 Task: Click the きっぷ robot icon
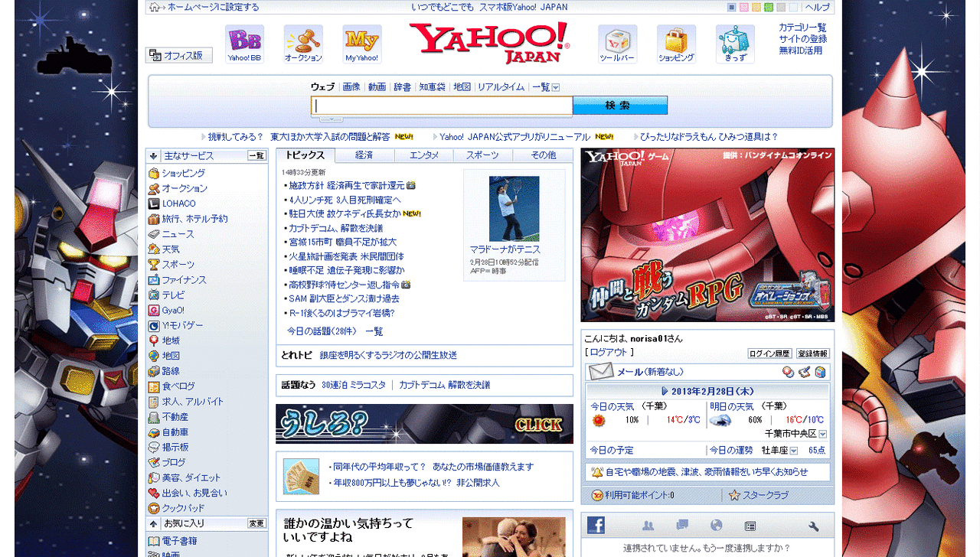pyautogui.click(x=733, y=40)
